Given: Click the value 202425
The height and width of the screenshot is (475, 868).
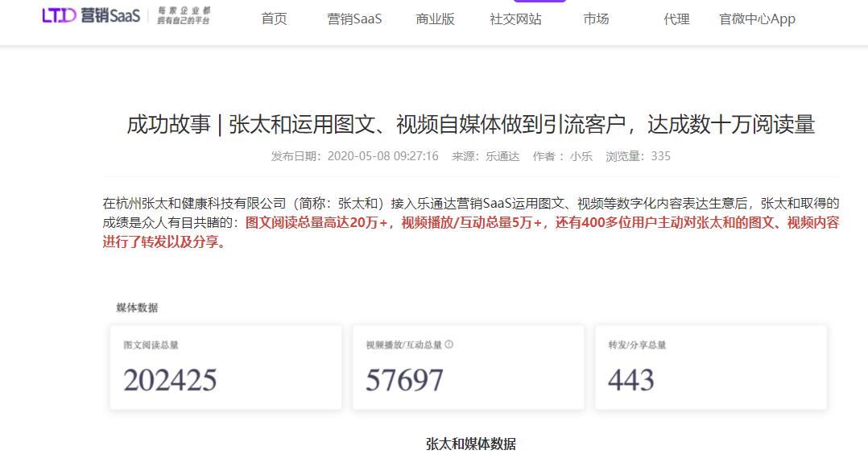Looking at the screenshot, I should coord(170,380).
